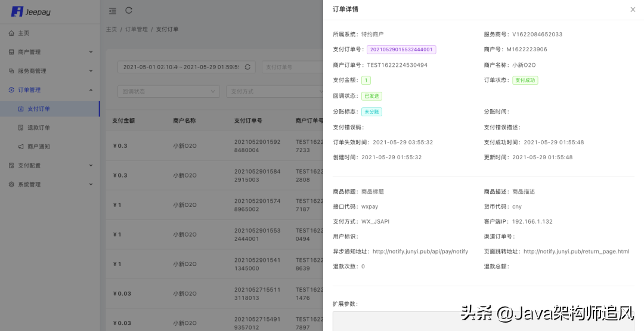Click order number 20210529015842915003 in table

click(257, 175)
